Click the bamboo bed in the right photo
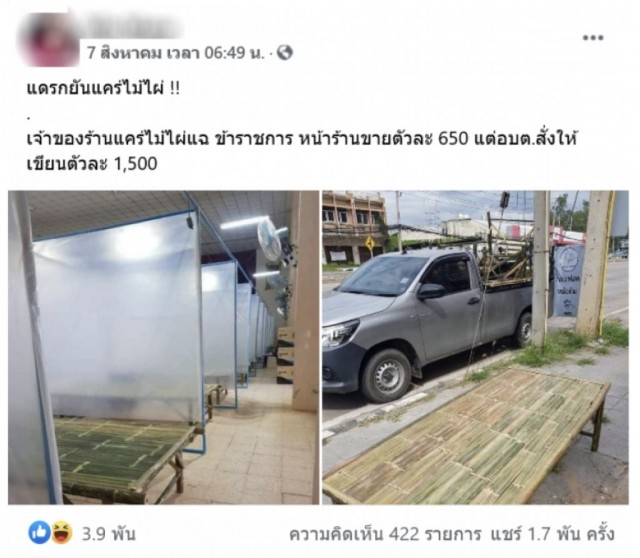 click(467, 436)
